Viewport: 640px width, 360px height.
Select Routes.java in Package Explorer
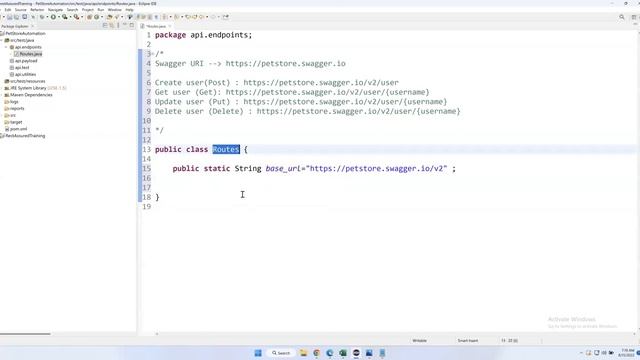(x=31, y=54)
